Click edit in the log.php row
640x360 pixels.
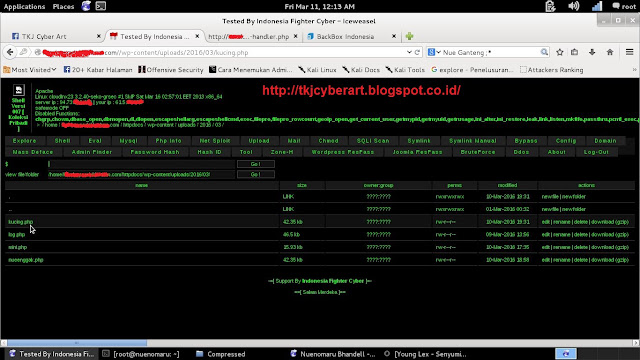(x=546, y=235)
